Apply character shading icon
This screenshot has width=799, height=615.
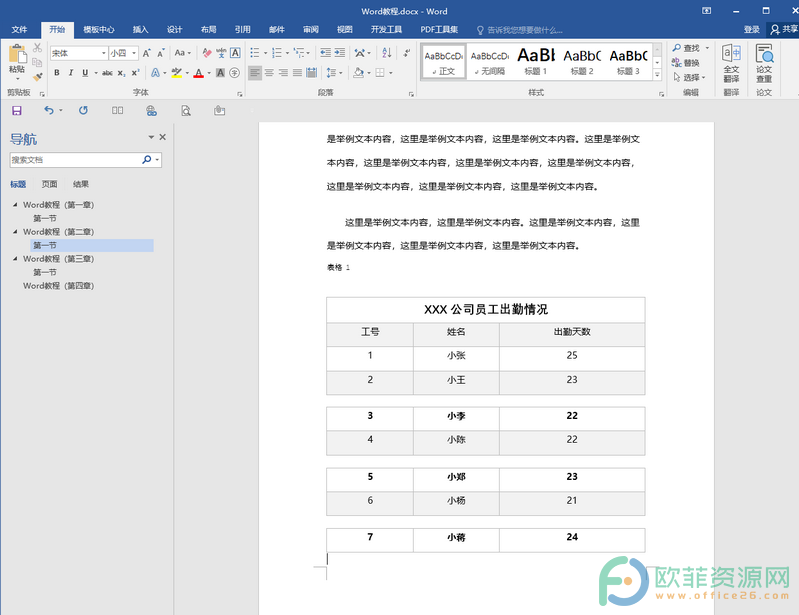[x=220, y=73]
